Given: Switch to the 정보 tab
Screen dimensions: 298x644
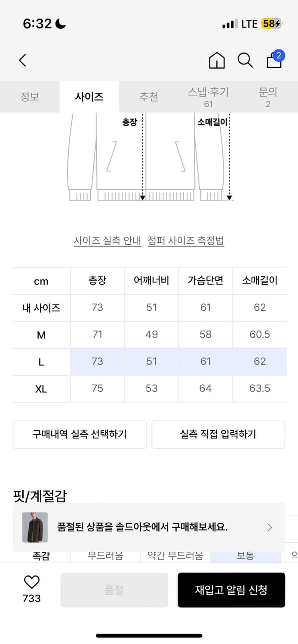Looking at the screenshot, I should pyautogui.click(x=30, y=96).
